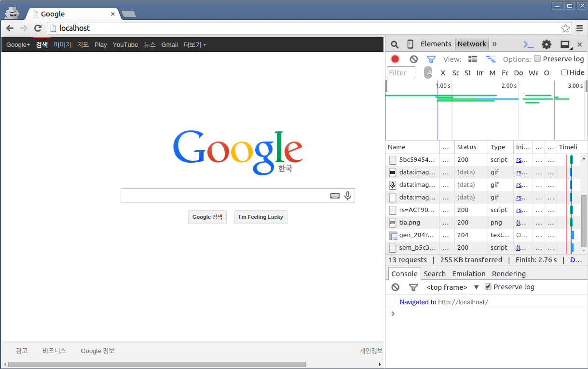
Task: Open the Play link in Google bar
Action: [101, 45]
